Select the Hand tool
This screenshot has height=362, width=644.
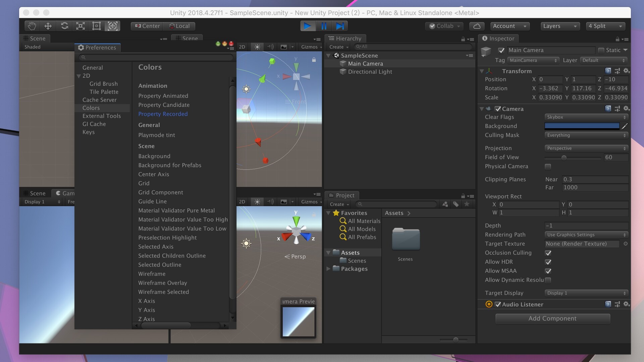[x=32, y=26]
